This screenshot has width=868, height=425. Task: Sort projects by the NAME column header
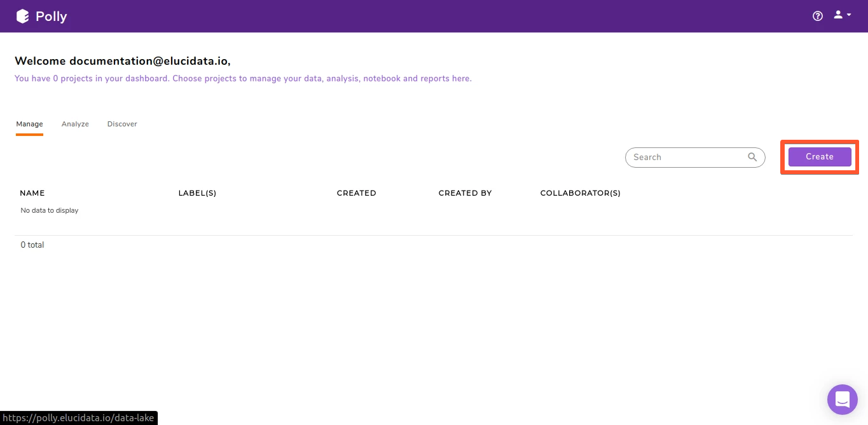click(32, 192)
